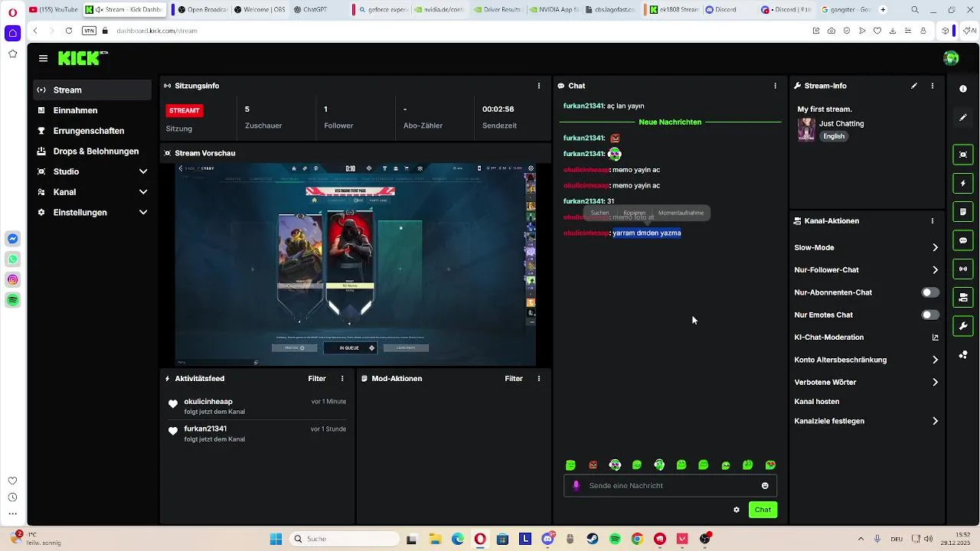Open chat settings gear next to Chat button
This screenshot has width=980, height=551.
pyautogui.click(x=737, y=510)
